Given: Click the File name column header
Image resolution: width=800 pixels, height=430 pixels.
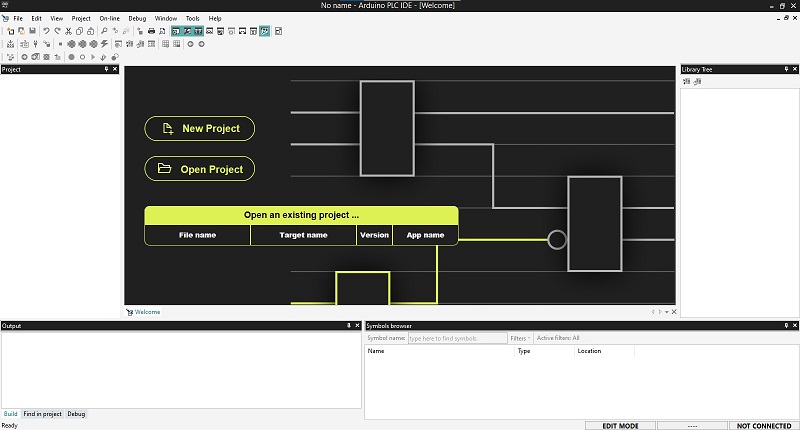Looking at the screenshot, I should (197, 235).
